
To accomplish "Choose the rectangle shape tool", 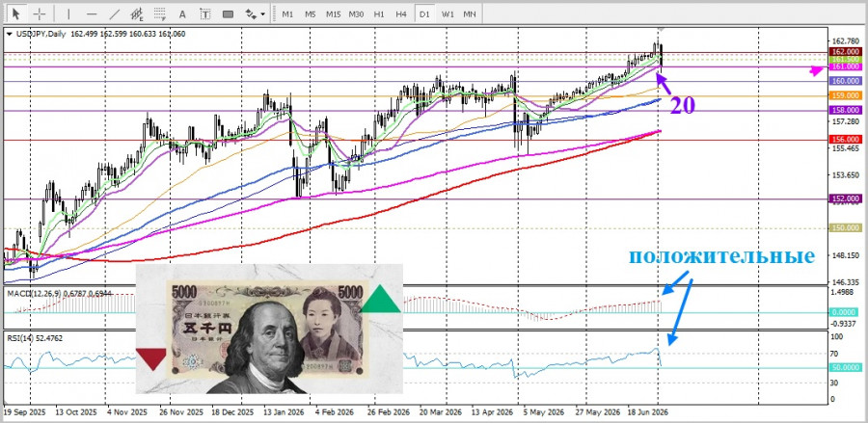I will pyautogui.click(x=228, y=13).
